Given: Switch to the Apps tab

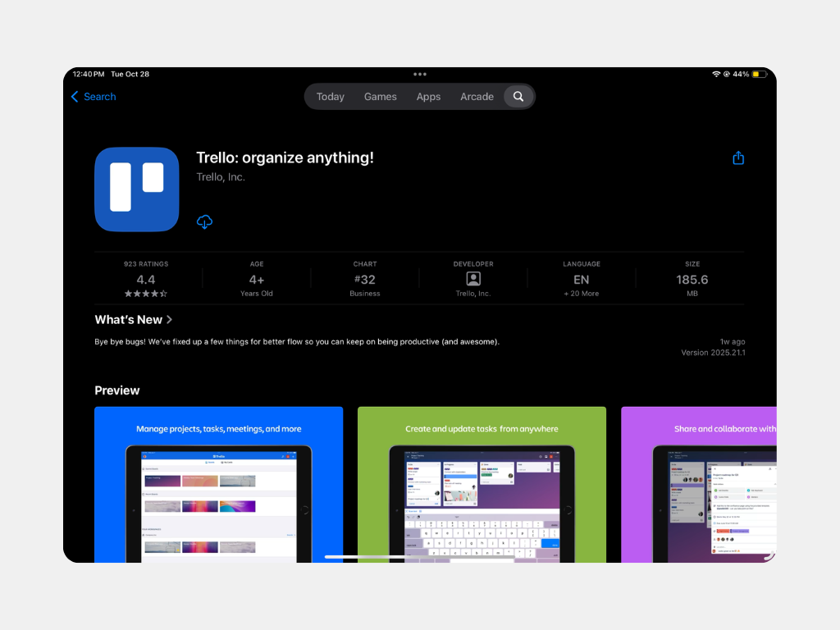Looking at the screenshot, I should pyautogui.click(x=428, y=97).
